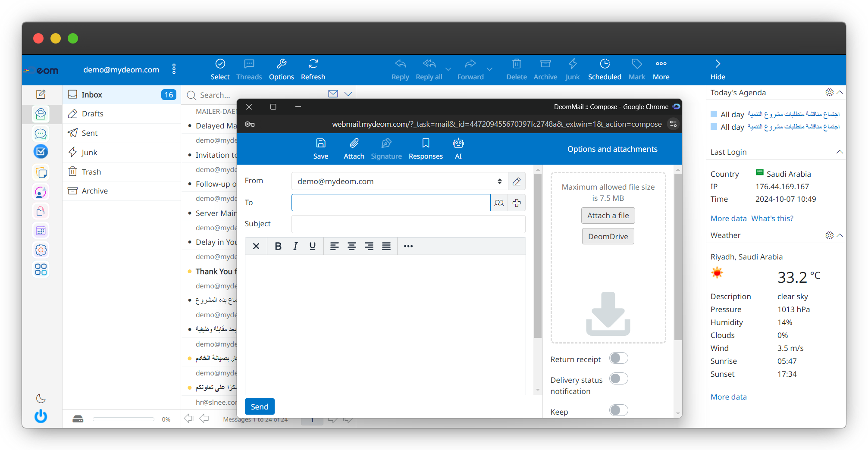Open address book contacts icon
Screen dimensions: 868x450
click(x=499, y=203)
